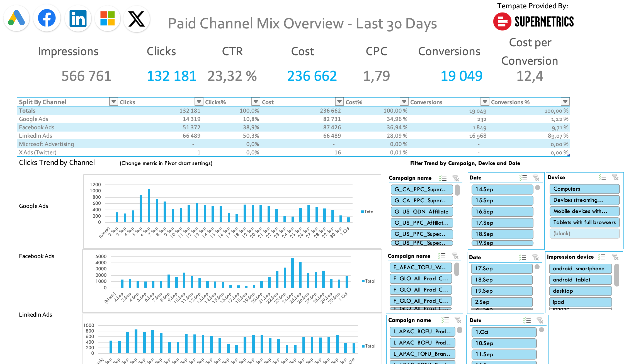The width and height of the screenshot is (631, 364).
Task: Click the LinkedIn logo icon
Action: [78, 18]
